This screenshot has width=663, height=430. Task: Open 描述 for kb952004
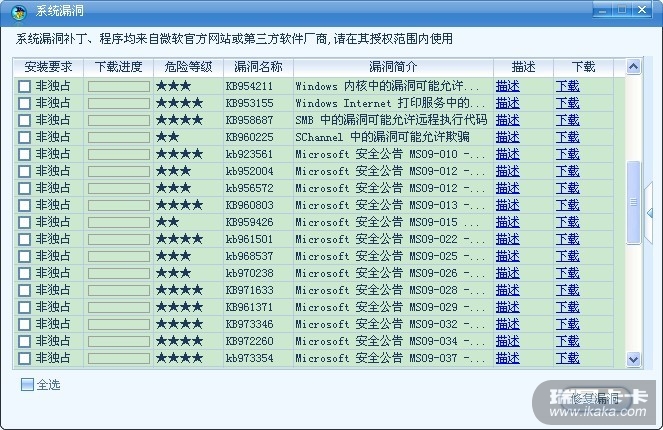pyautogui.click(x=507, y=171)
